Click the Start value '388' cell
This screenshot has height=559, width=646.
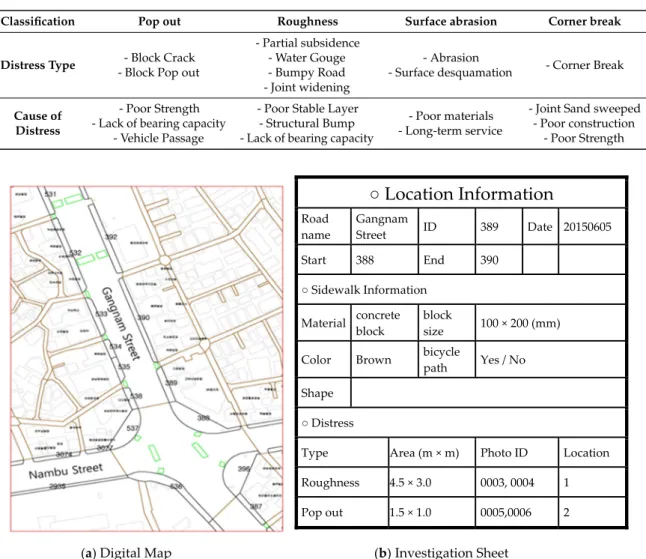[384, 260]
